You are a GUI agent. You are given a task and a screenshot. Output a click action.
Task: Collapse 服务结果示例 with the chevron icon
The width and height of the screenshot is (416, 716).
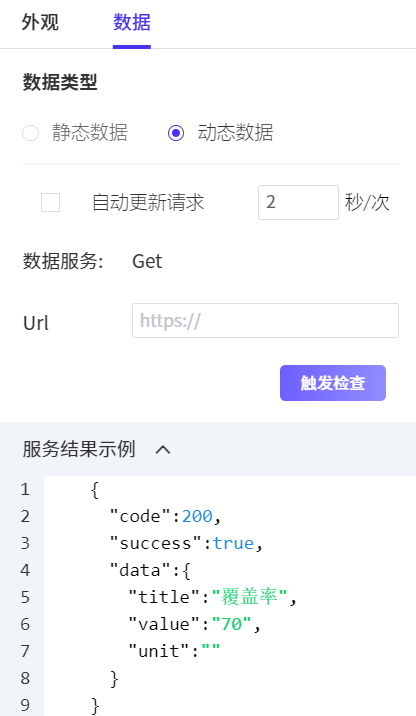tap(163, 450)
